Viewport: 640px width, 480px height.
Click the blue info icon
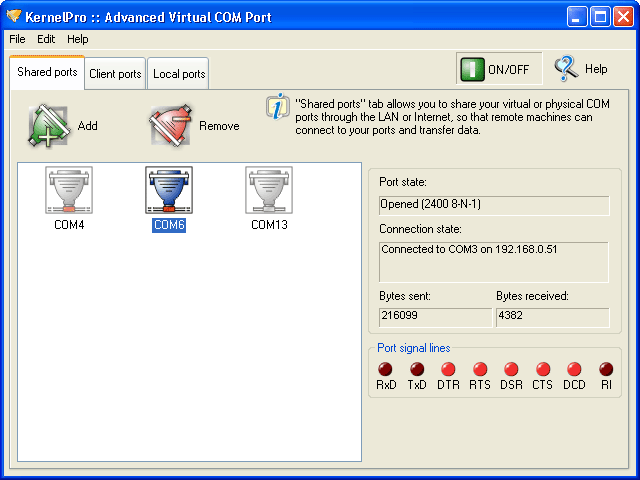coord(278,107)
